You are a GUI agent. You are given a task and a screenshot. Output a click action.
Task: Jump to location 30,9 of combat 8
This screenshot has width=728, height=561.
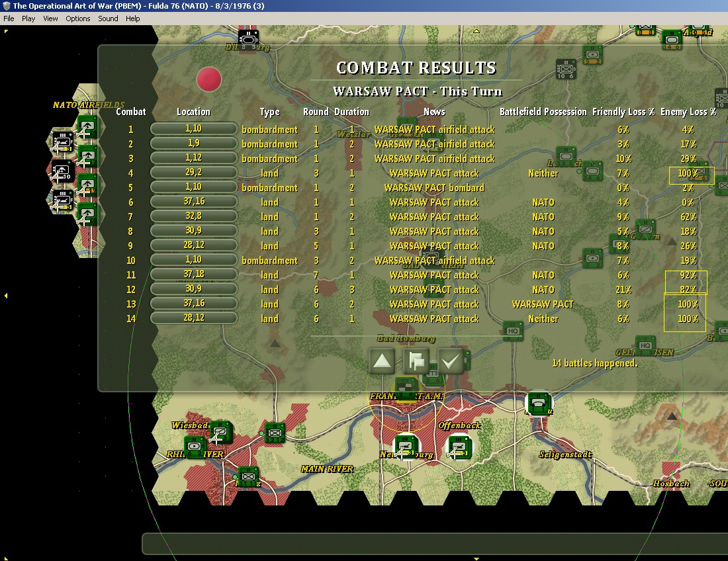coord(194,231)
